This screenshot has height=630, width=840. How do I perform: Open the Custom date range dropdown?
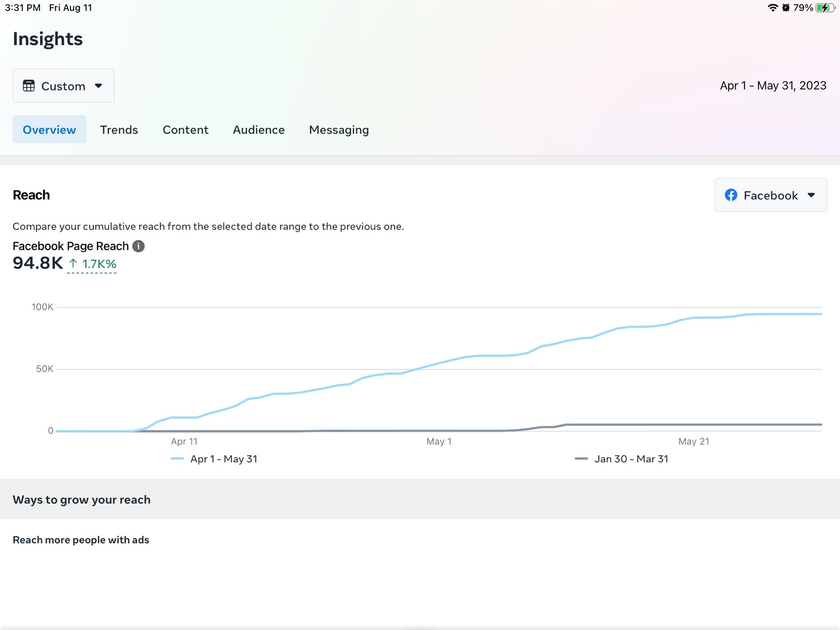[63, 86]
